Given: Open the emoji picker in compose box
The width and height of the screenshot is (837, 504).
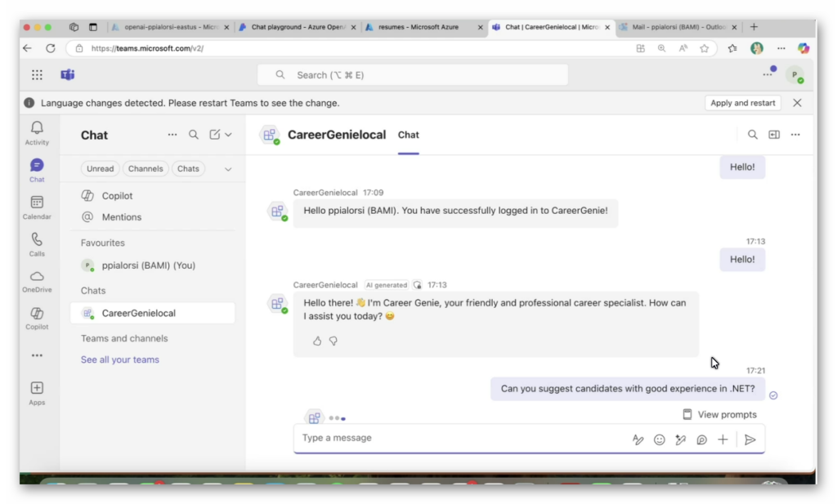Looking at the screenshot, I should [x=660, y=439].
